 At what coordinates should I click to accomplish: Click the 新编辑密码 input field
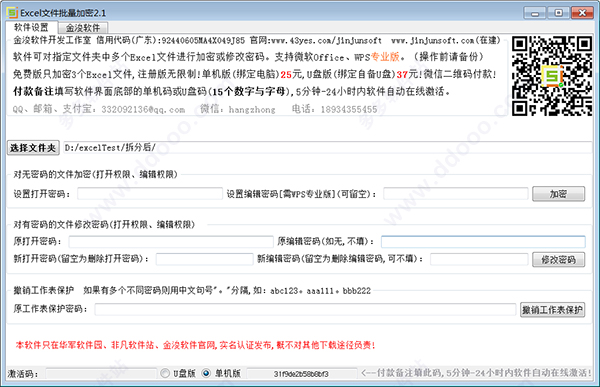(x=479, y=259)
